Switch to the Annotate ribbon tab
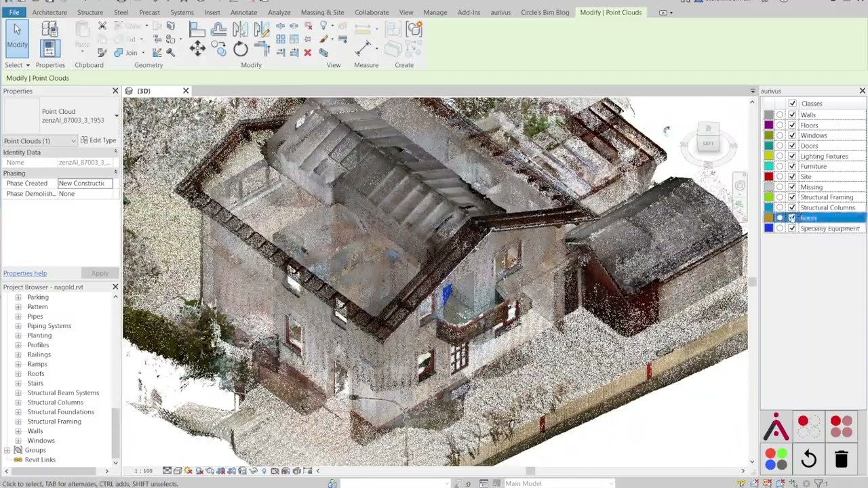Image resolution: width=868 pixels, height=488 pixels. [x=243, y=12]
